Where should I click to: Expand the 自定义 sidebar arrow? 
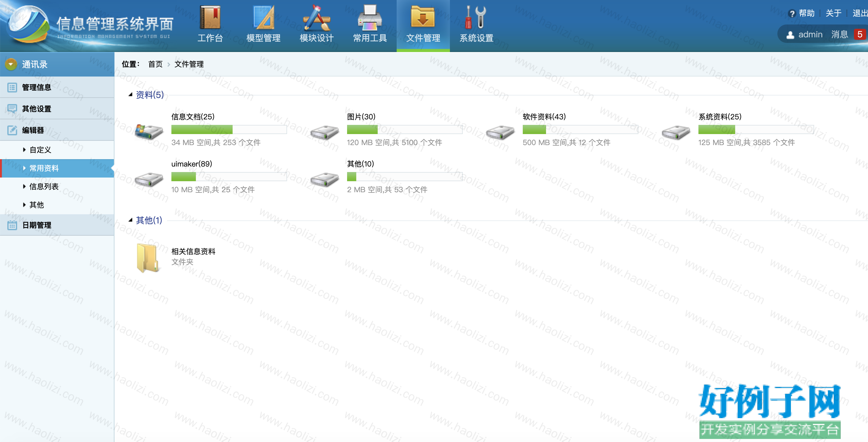[x=24, y=150]
